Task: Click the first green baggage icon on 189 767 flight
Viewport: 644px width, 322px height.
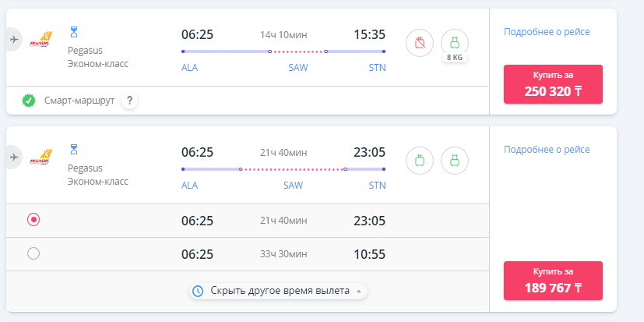Action: click(420, 161)
